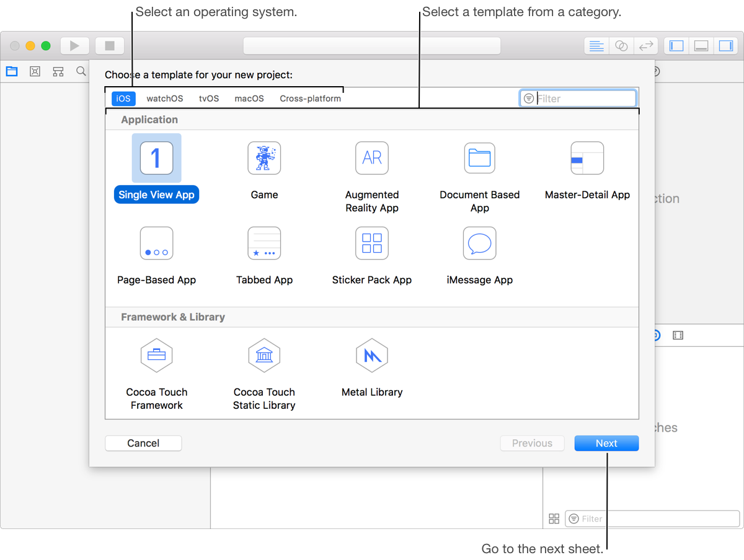Cancel the new project dialog
The image size is (744, 560).
pyautogui.click(x=143, y=444)
